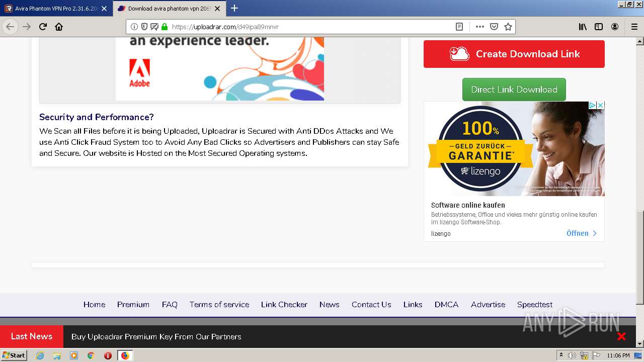This screenshot has width=644, height=362.
Task: Click Direct Link Download button
Action: tap(514, 89)
